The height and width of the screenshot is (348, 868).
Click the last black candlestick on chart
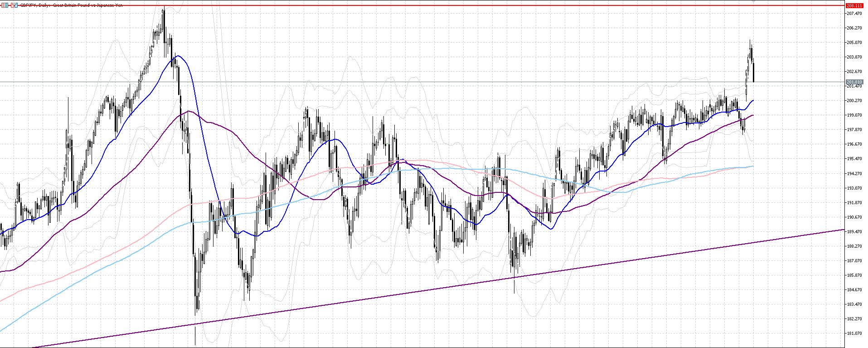point(753,73)
